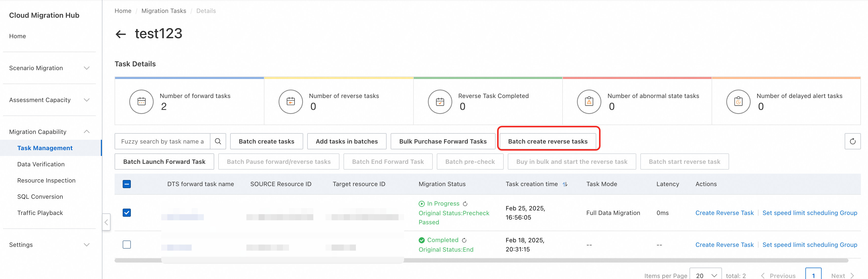Sort by Task creation time icon
868x279 pixels.
[x=565, y=184]
